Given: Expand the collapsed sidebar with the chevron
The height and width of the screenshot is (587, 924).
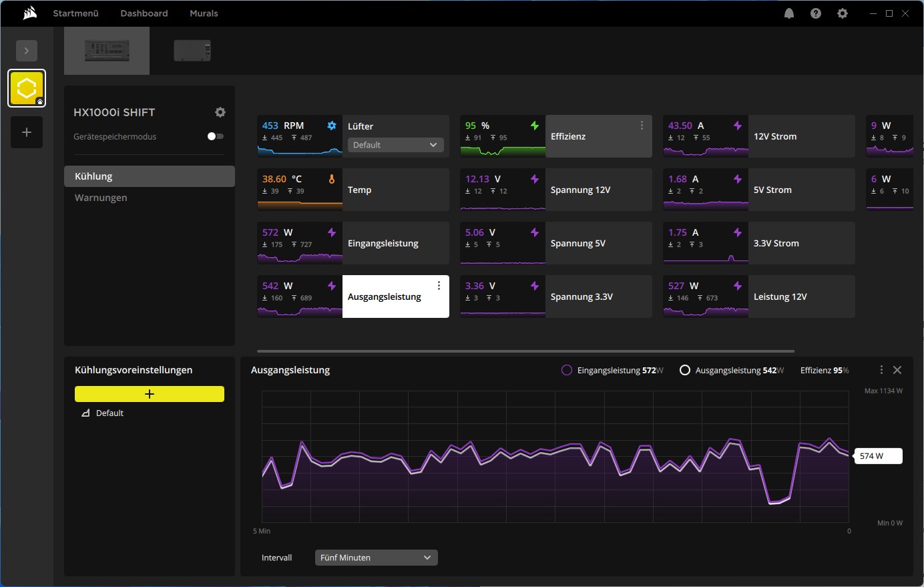Looking at the screenshot, I should click(x=27, y=50).
